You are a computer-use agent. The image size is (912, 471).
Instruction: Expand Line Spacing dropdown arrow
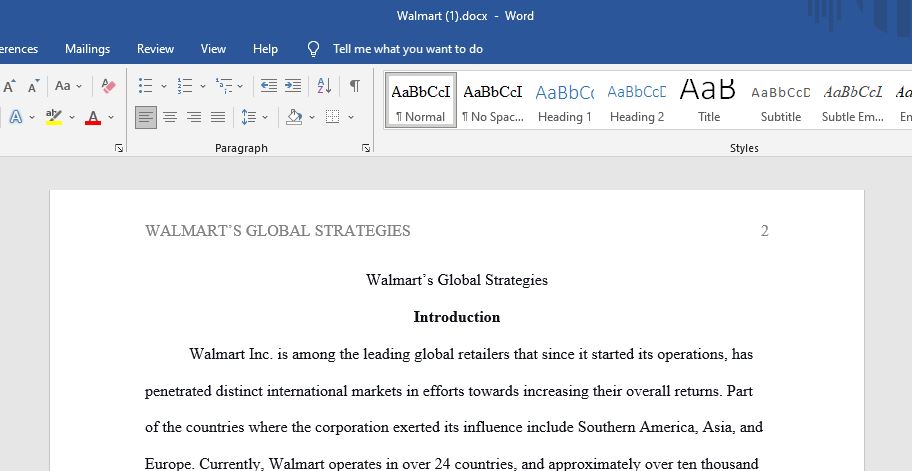(265, 117)
